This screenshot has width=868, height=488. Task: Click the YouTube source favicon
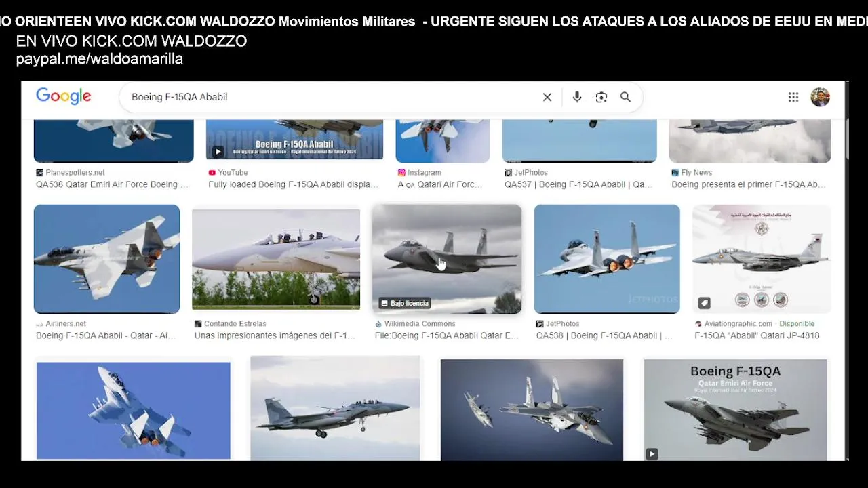click(x=212, y=173)
